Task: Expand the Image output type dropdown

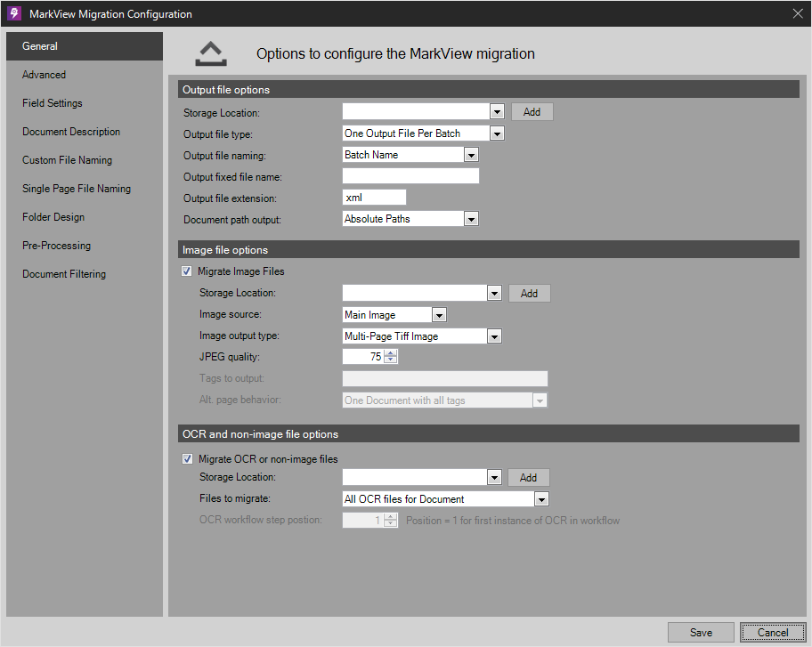Action: [494, 336]
